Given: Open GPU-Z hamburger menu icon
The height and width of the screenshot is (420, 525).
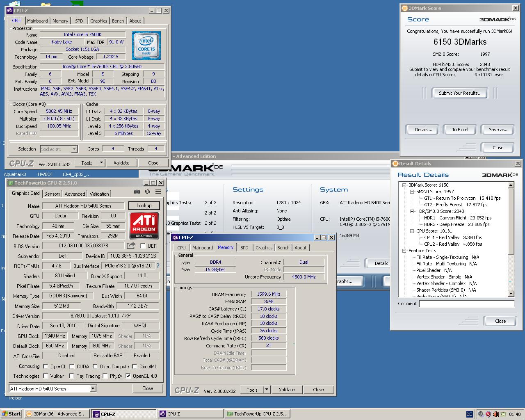Looking at the screenshot, I should point(158,192).
